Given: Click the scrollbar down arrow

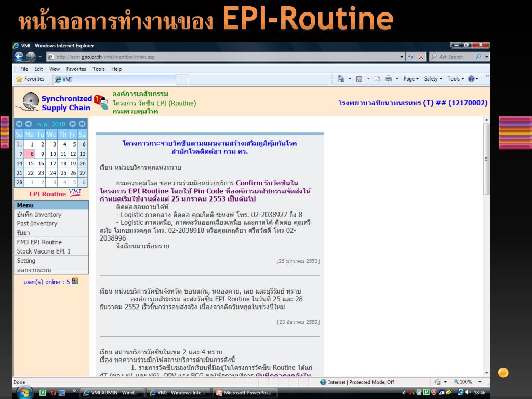Looking at the screenshot, I should click(486, 373).
